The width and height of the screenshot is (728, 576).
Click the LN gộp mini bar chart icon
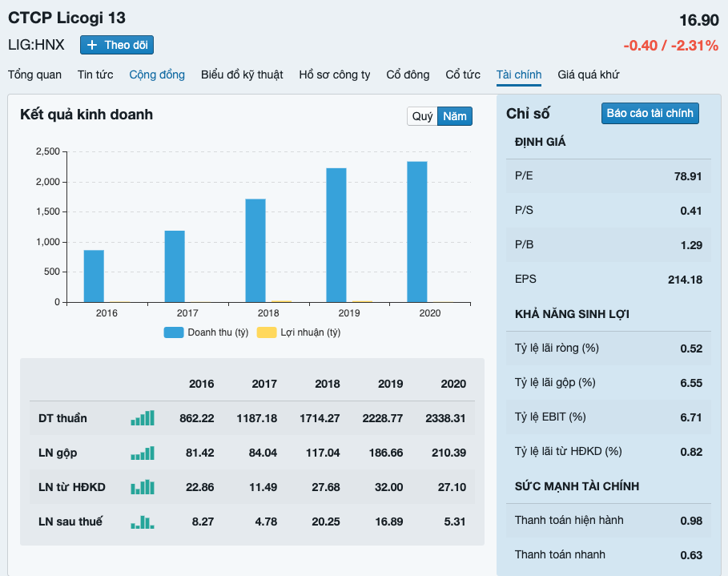coord(143,453)
